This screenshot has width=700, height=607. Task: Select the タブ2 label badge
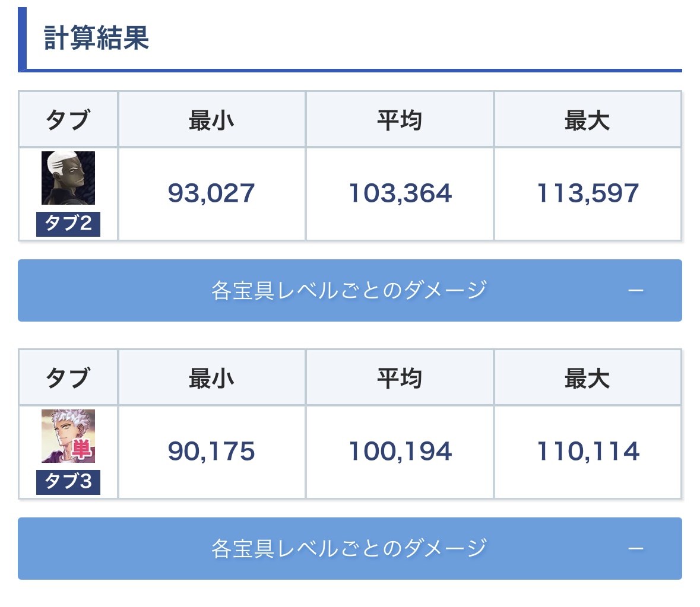coord(68,224)
